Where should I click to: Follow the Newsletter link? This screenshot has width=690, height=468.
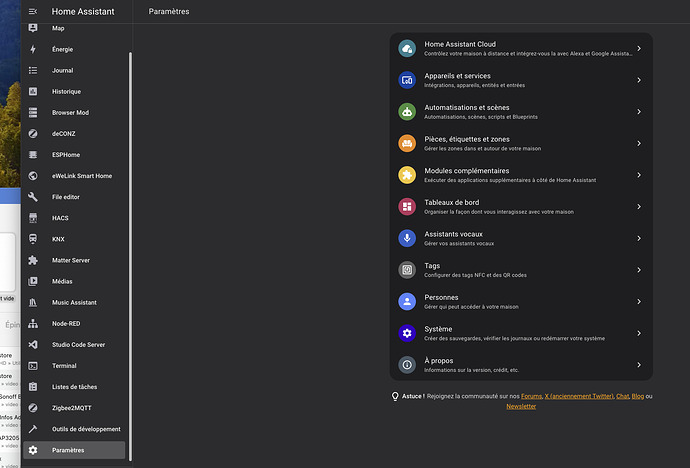(x=521, y=406)
